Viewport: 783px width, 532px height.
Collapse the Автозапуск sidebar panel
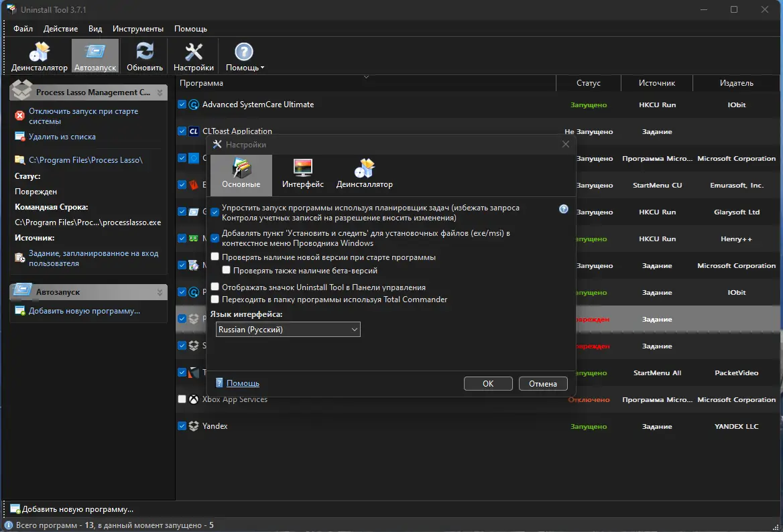coord(160,292)
